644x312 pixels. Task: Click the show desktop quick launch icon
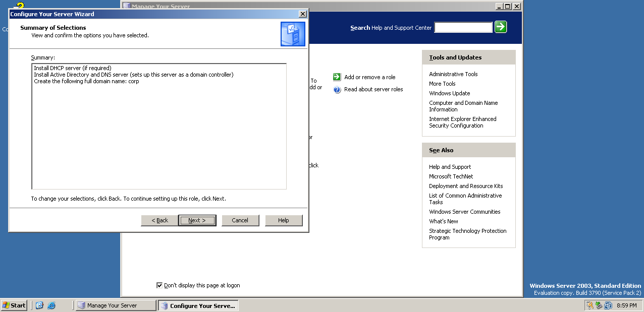(39, 305)
